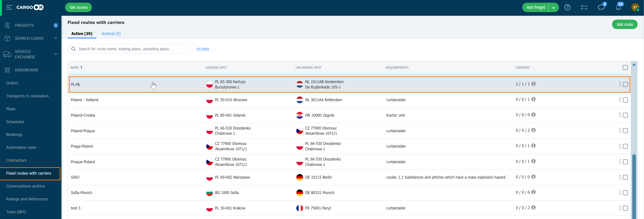Switch to the Active (39) tab

point(82,34)
